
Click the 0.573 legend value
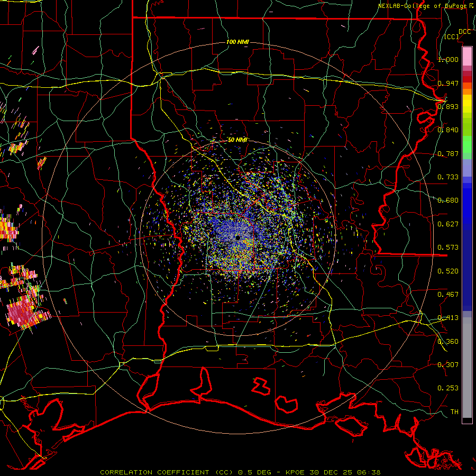coord(448,248)
